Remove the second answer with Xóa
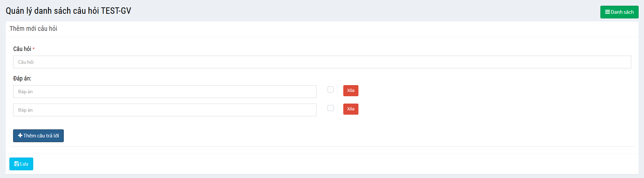The image size is (644, 178). pos(351,109)
